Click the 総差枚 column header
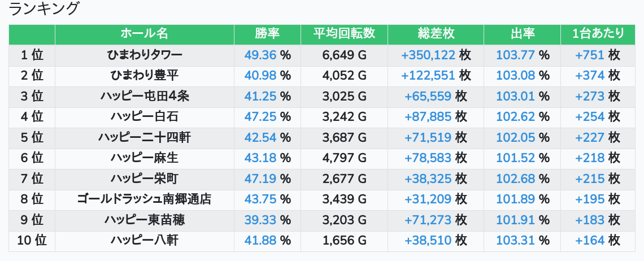Screen dimensions: 644x261 click(436, 34)
